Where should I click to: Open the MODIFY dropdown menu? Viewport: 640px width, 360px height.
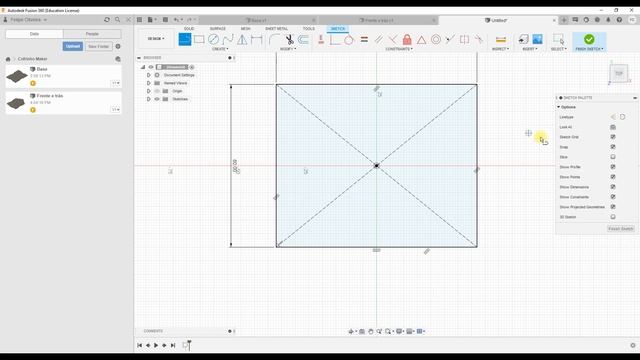click(288, 49)
